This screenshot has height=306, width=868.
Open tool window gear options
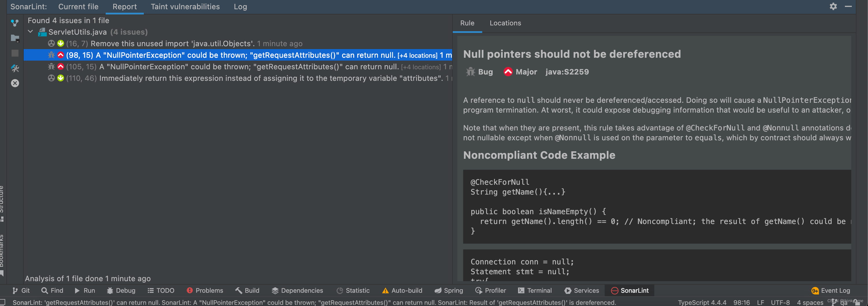pos(833,6)
